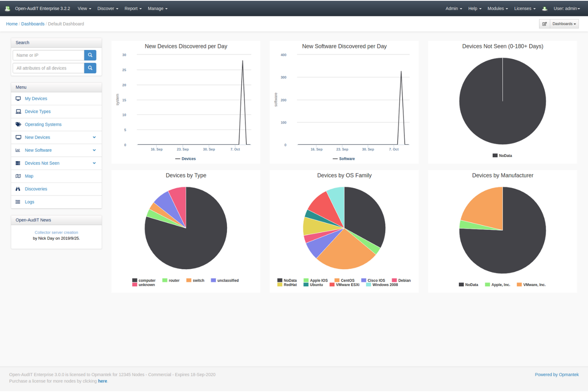Expand the New Devices menu section

94,137
